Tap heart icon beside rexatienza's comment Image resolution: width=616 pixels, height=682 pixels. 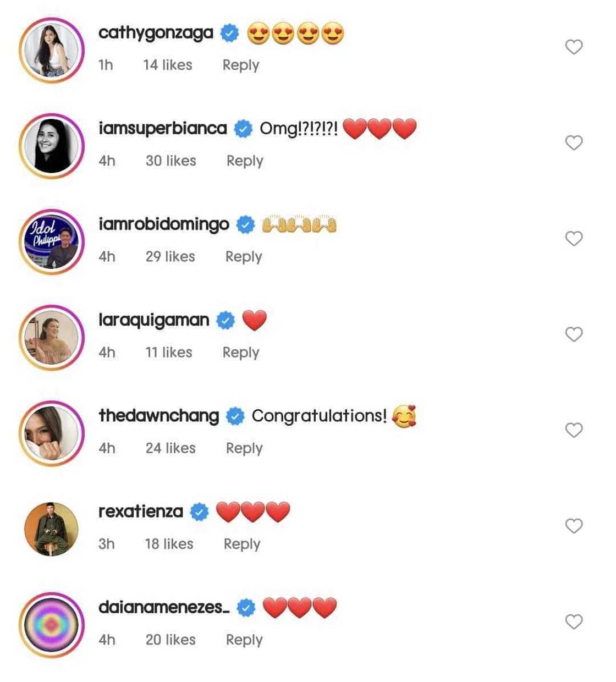click(574, 526)
